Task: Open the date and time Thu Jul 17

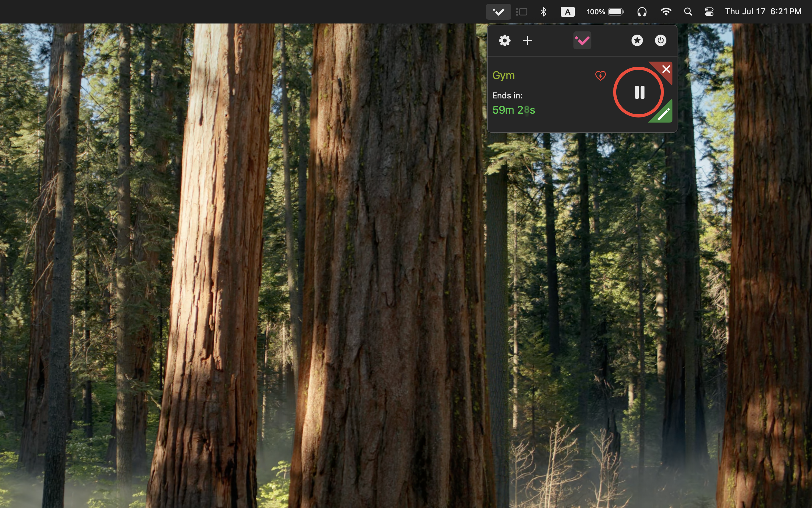Action: [x=763, y=12]
